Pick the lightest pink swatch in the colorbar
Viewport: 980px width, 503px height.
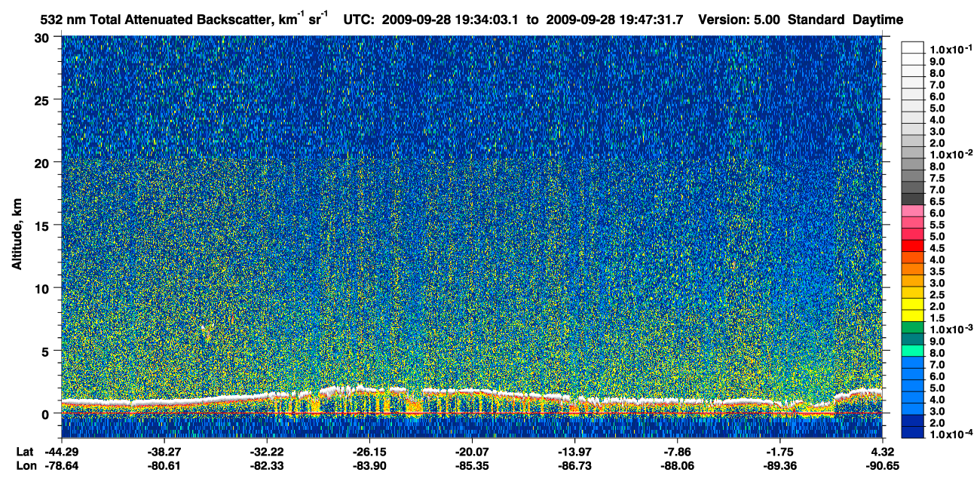[x=913, y=211]
